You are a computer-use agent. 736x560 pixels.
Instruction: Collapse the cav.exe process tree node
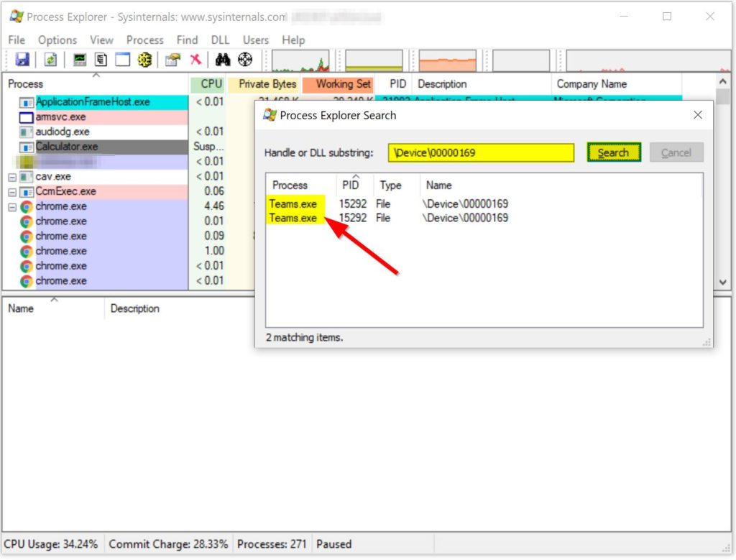[12, 177]
